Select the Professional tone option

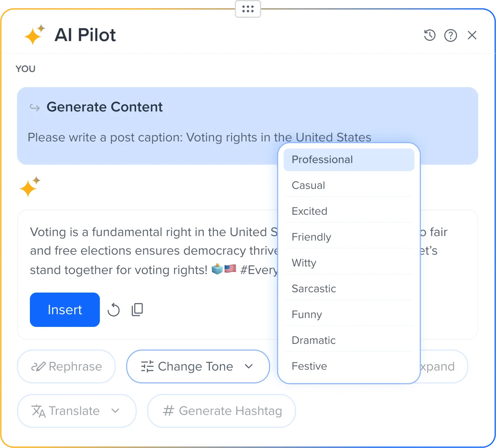tap(349, 160)
